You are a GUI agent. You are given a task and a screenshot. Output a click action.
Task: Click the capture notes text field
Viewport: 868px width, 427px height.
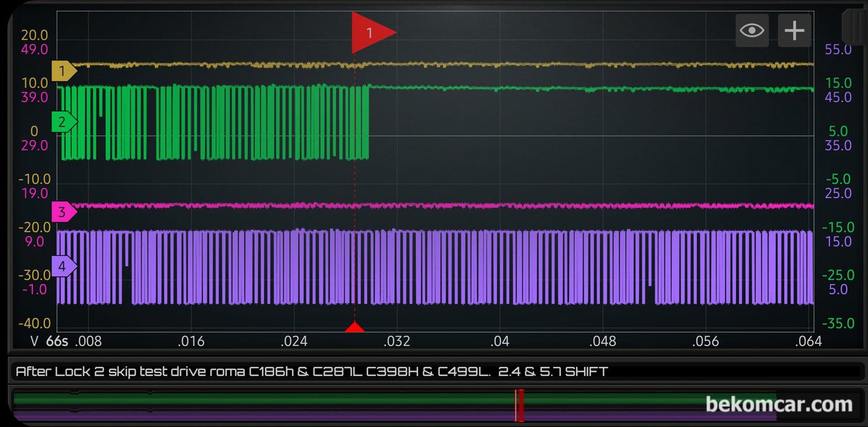436,371
